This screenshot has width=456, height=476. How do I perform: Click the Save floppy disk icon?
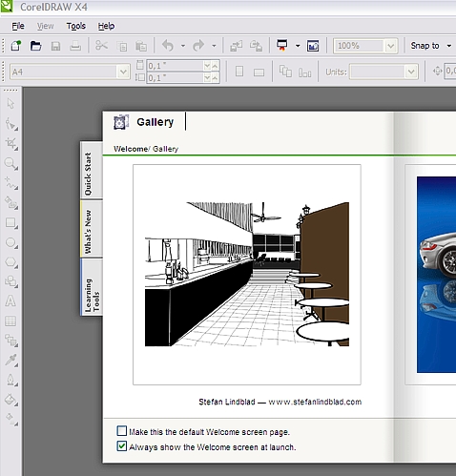click(x=55, y=46)
